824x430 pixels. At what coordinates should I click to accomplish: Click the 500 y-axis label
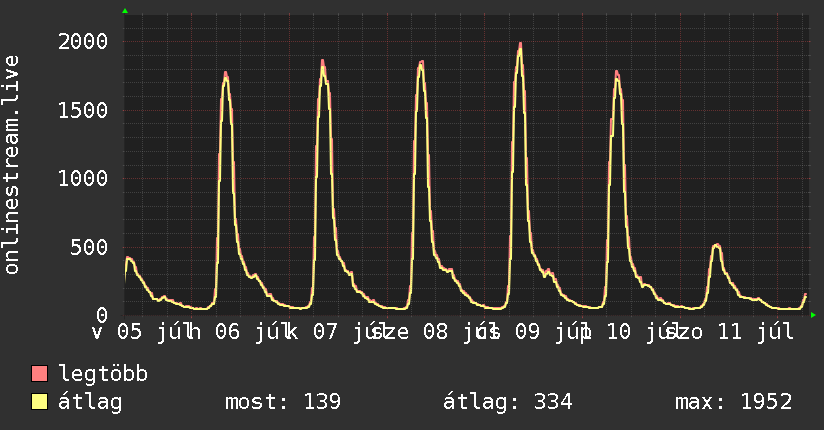click(89, 247)
